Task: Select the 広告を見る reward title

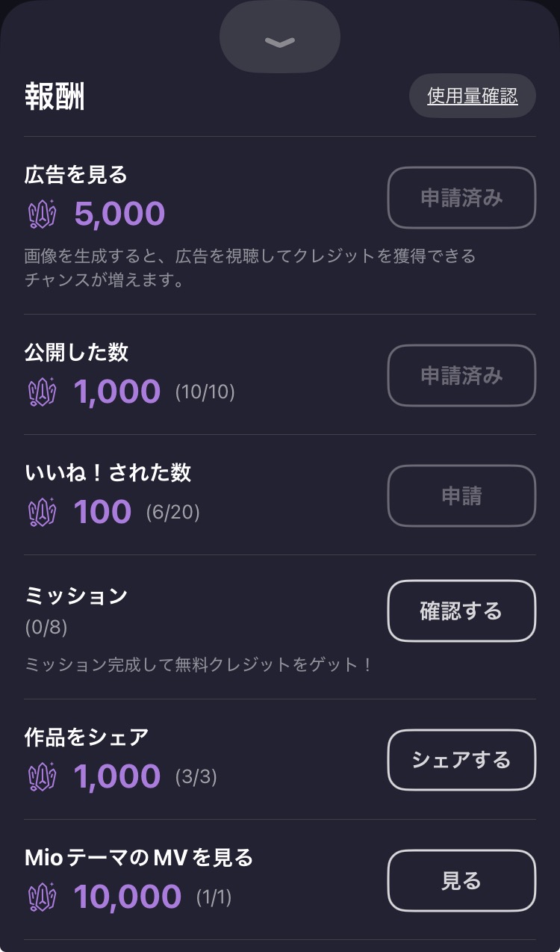Action: click(x=76, y=175)
